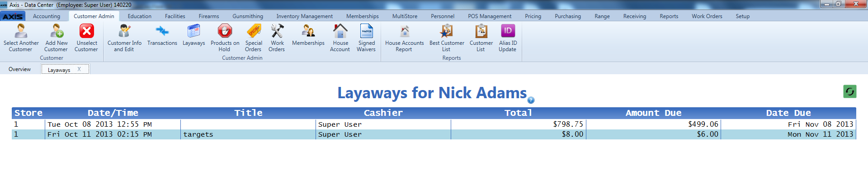This screenshot has width=868, height=191.
Task: Open Memberships ribbon icon
Action: (x=308, y=35)
